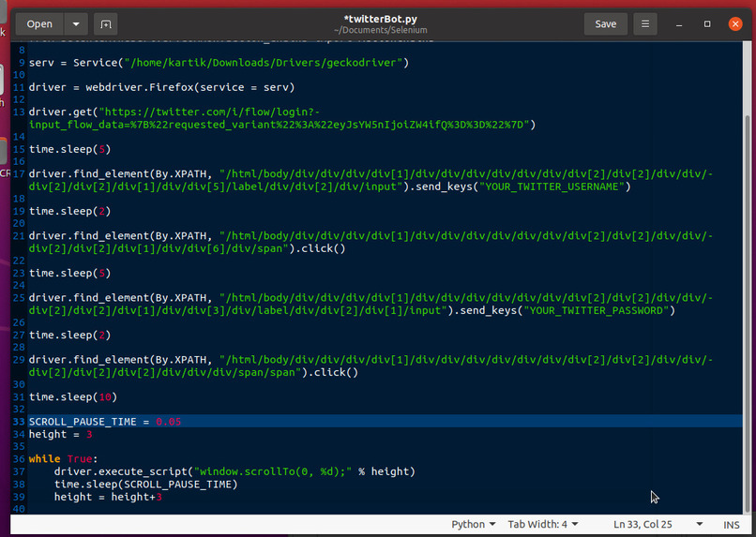Viewport: 756px width, 537px height.
Task: Click YOUR_TWITTER_PASSWORD string
Action: [596, 310]
